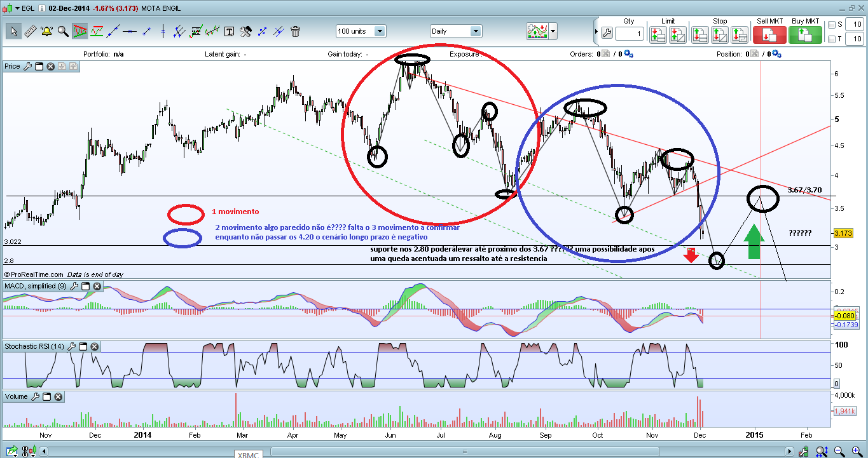Maximize the Stochastic RSI panel
This screenshot has height=458, width=868.
coord(83,347)
